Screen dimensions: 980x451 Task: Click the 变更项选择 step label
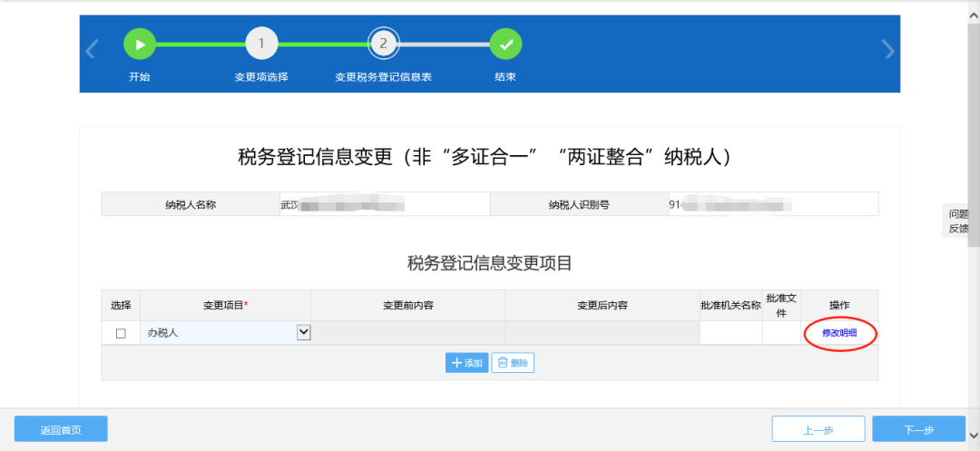point(261,77)
